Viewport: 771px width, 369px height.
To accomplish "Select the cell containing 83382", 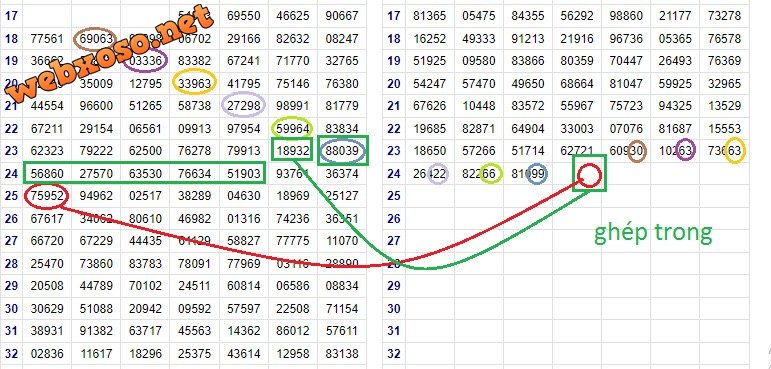I will [x=195, y=61].
